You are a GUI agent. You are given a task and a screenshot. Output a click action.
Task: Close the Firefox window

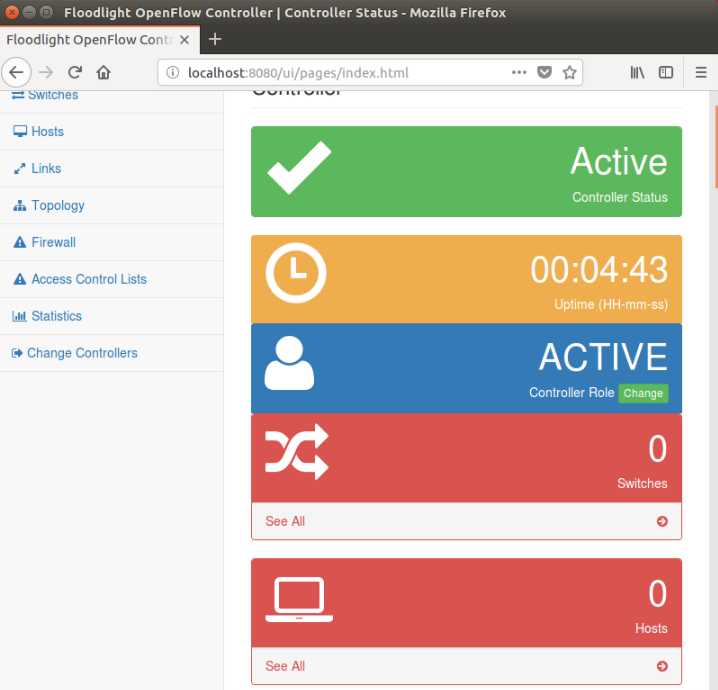coord(12,12)
